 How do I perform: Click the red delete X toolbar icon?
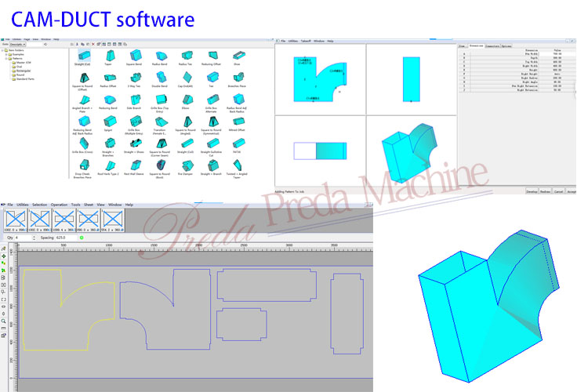pyautogui.click(x=93, y=44)
